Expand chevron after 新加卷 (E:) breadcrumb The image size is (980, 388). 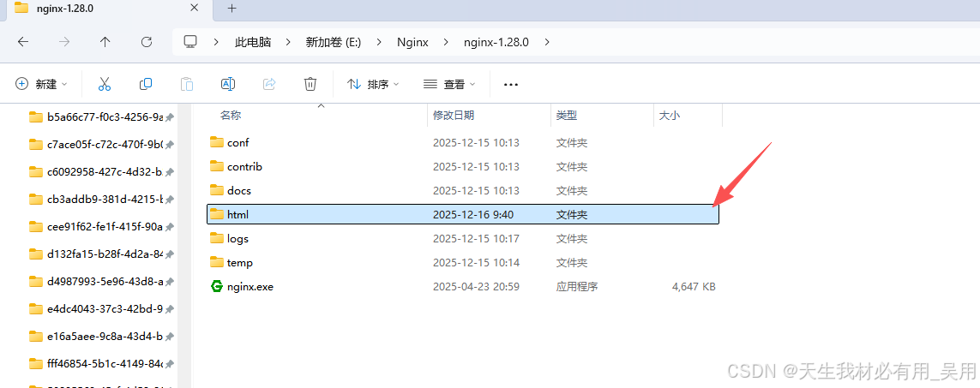pos(379,42)
